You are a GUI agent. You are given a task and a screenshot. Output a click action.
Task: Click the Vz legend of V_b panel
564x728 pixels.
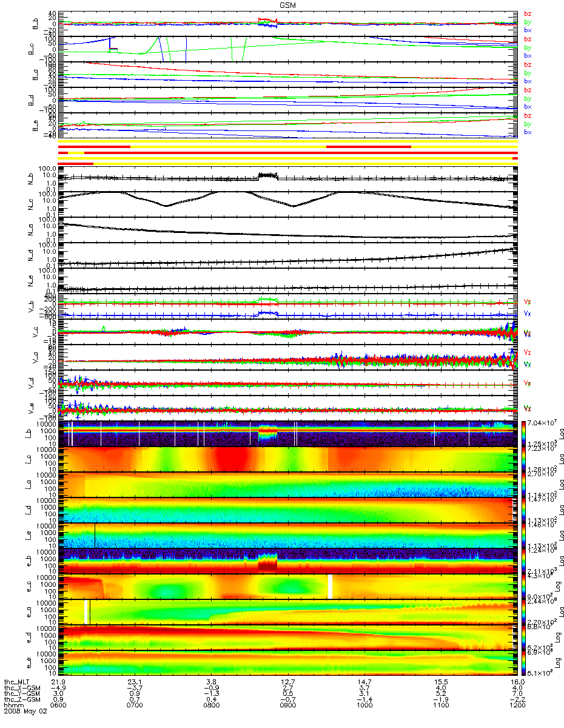[x=527, y=302]
